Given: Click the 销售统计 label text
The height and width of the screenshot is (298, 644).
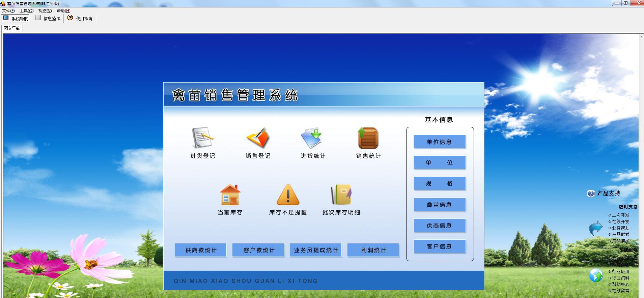Looking at the screenshot, I should [x=369, y=156].
